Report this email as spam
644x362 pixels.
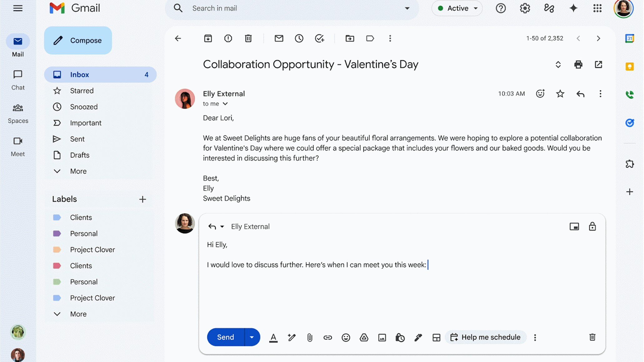coord(228,38)
